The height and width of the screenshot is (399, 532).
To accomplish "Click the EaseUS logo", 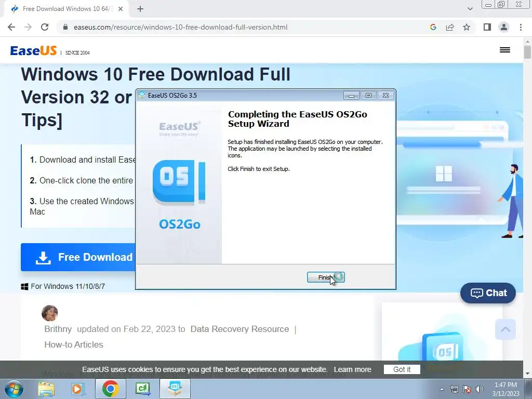I will click(33, 50).
